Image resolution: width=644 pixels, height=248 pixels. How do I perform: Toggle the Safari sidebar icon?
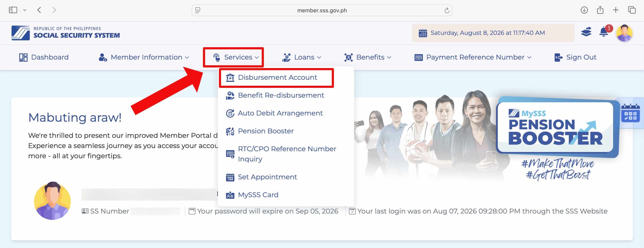pos(13,10)
